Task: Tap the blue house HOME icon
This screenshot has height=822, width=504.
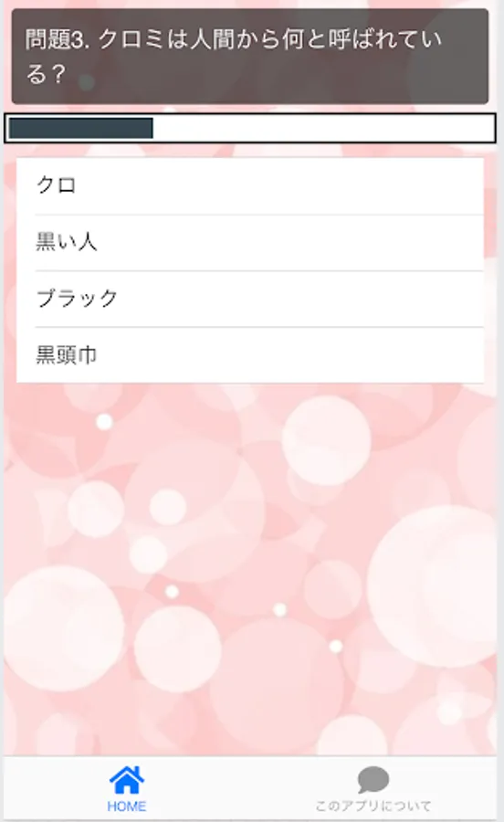Action: pos(127,780)
